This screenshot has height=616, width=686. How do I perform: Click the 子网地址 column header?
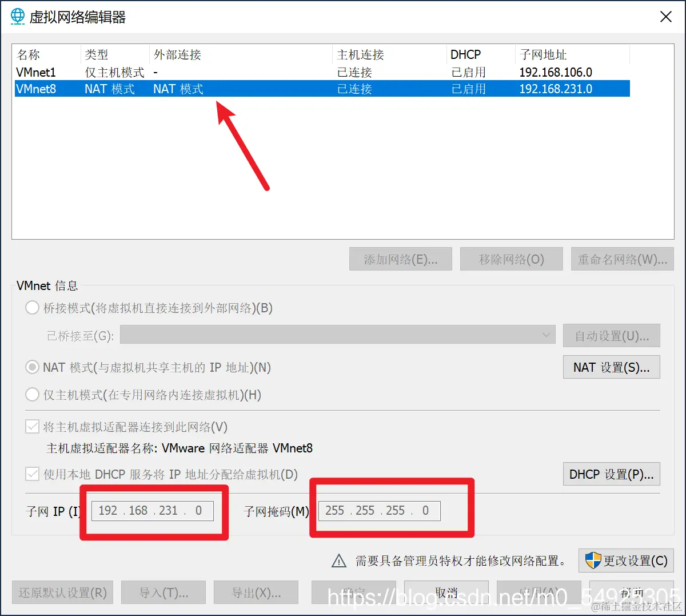click(572, 55)
